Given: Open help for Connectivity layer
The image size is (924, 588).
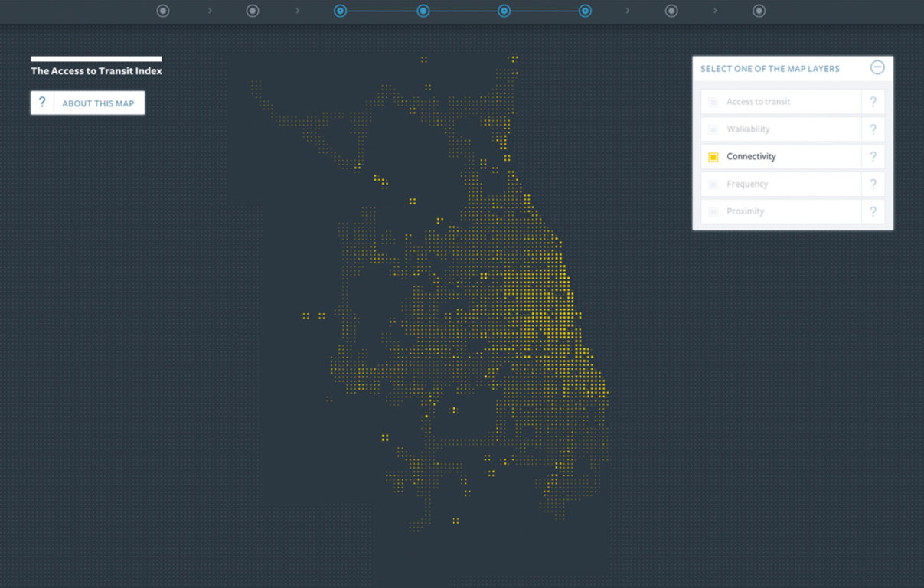Looking at the screenshot, I should [x=873, y=157].
